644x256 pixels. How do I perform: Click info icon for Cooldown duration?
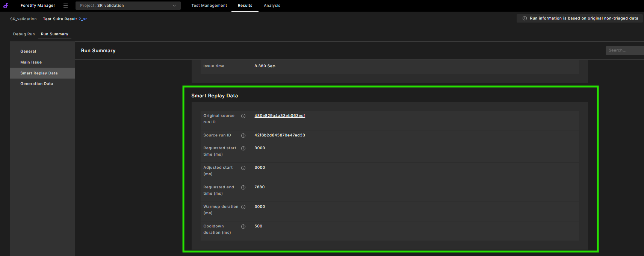tap(243, 227)
